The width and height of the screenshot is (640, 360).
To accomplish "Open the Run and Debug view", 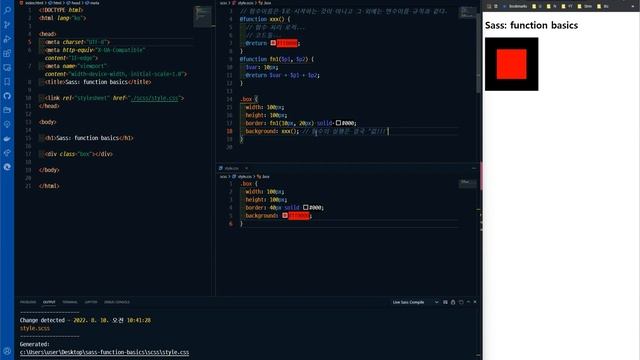I will pyautogui.click(x=7, y=39).
